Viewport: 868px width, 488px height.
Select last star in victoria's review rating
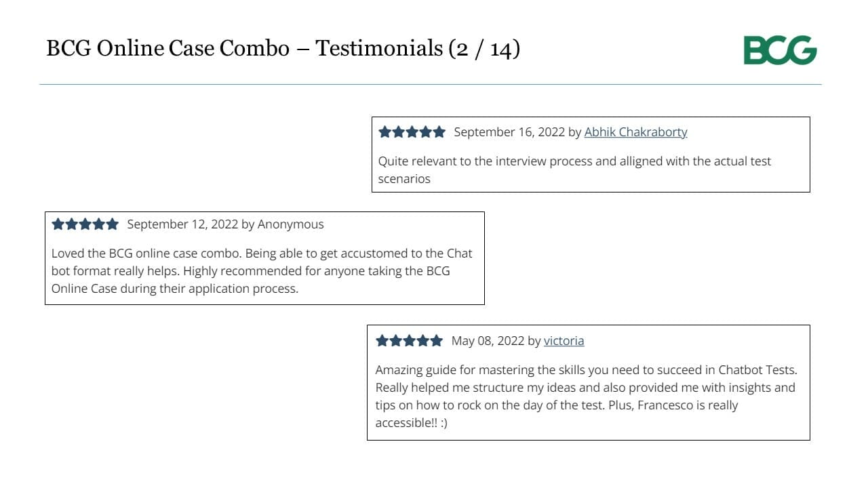[436, 341]
